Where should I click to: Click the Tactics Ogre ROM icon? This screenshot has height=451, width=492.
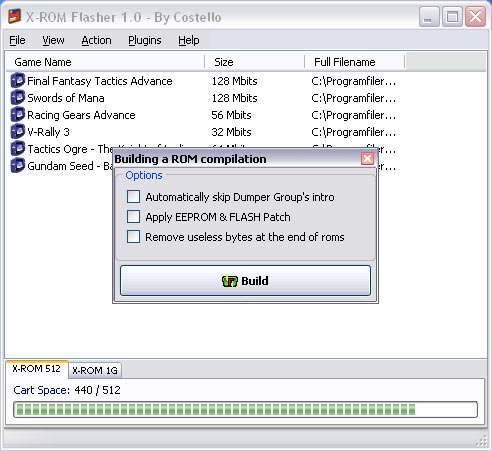point(18,149)
